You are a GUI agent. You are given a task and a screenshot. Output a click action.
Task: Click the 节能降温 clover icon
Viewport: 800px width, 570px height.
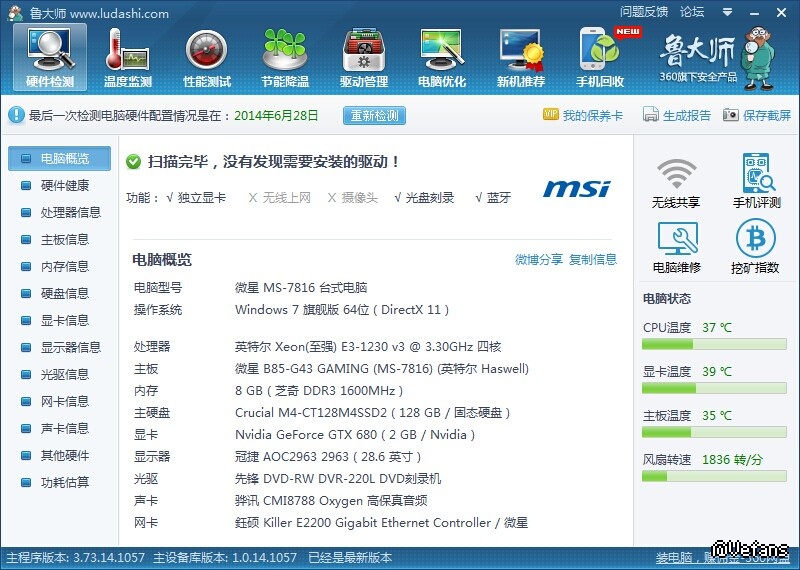285,48
